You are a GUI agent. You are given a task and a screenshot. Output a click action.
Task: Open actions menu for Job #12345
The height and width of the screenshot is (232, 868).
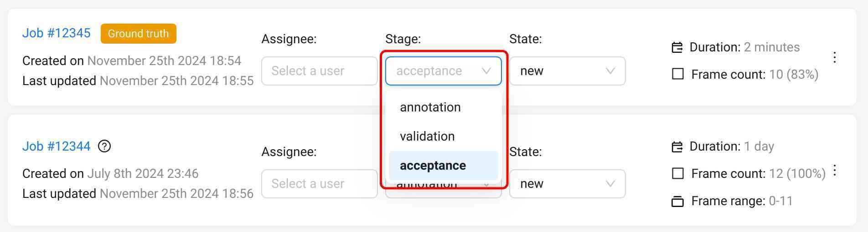coord(834,57)
